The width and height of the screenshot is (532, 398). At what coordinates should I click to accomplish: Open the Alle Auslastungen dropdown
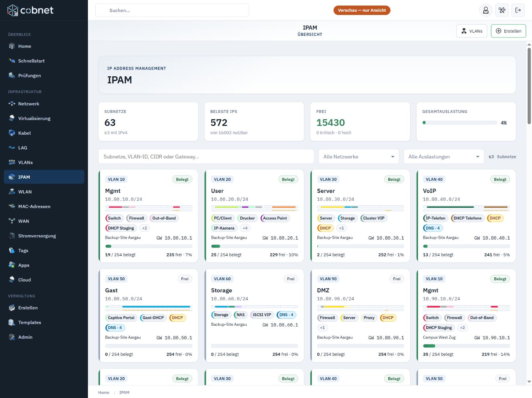click(x=444, y=157)
